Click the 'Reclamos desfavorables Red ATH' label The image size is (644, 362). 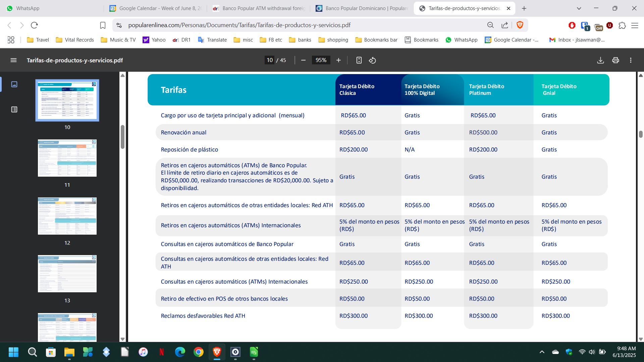point(203,316)
